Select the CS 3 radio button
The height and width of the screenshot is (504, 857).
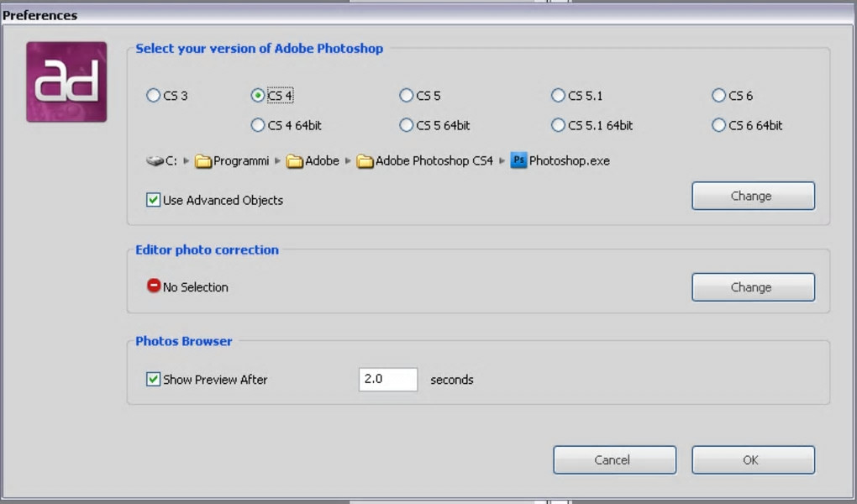(153, 96)
